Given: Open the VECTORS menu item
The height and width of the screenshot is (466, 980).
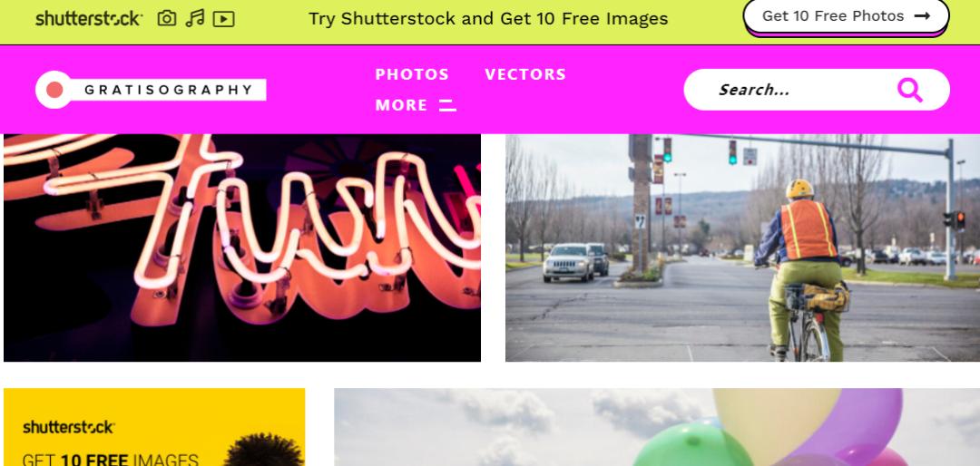Looking at the screenshot, I should pos(525,74).
